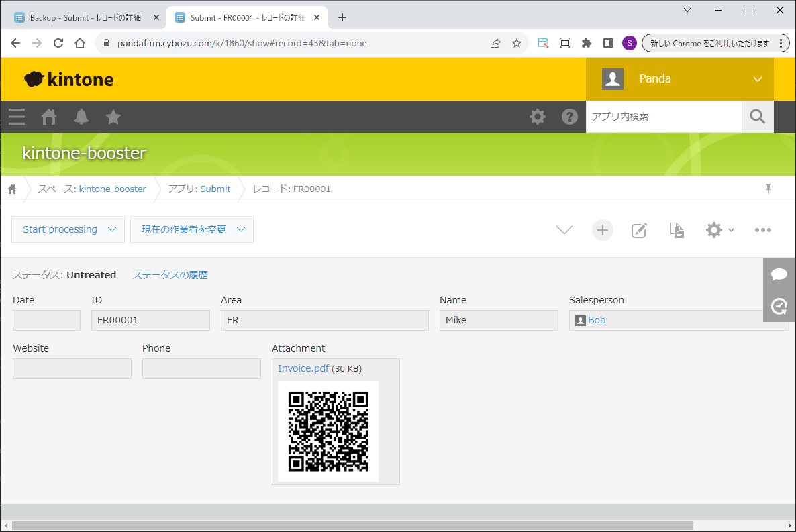Open the Invoice.pdf attachment link
Image resolution: width=796 pixels, height=532 pixels.
coord(303,368)
